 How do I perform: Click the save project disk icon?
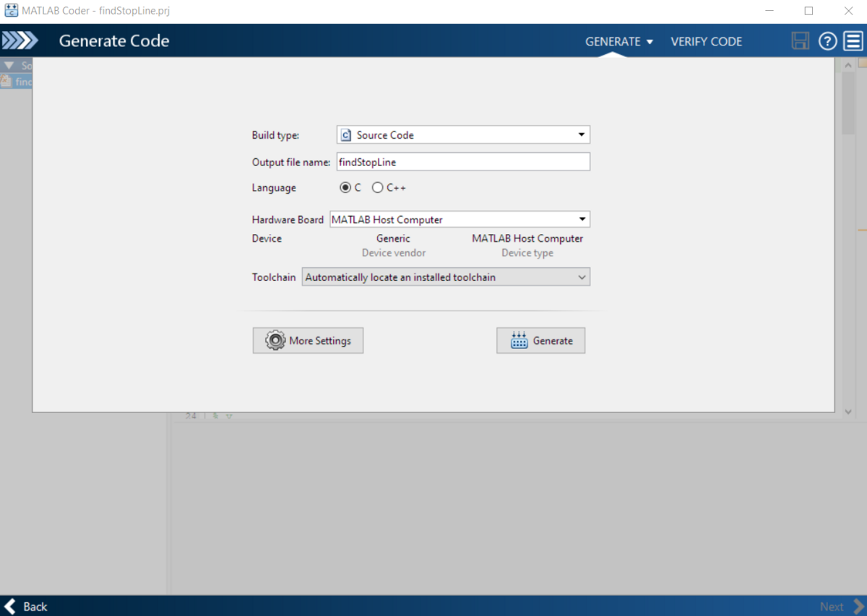(800, 41)
